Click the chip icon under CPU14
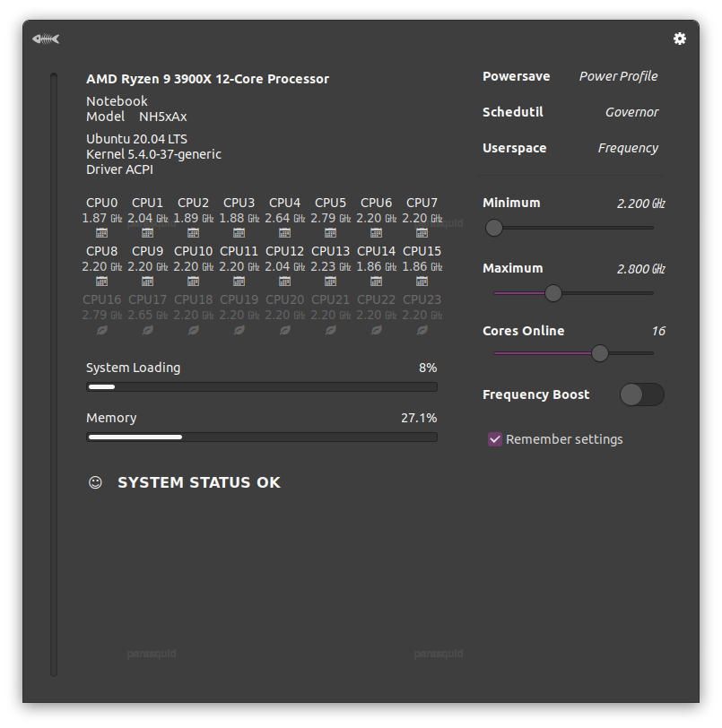Screen dimensions: 722x728 pyautogui.click(x=377, y=281)
